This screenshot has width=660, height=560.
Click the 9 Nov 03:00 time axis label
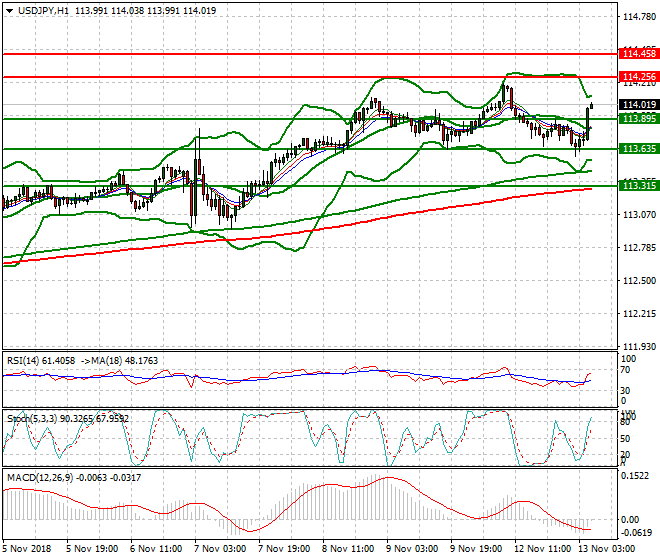(x=412, y=549)
